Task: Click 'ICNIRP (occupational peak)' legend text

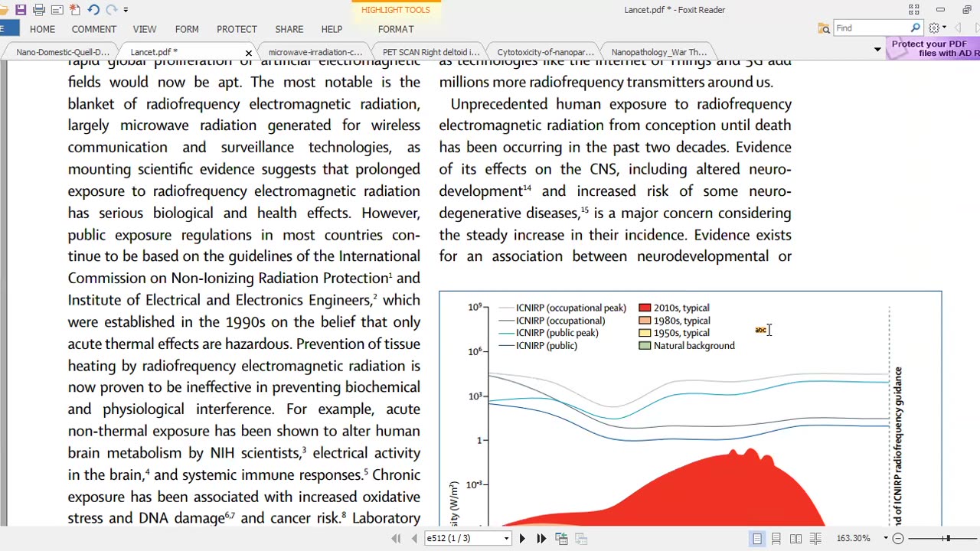Action: (x=571, y=308)
